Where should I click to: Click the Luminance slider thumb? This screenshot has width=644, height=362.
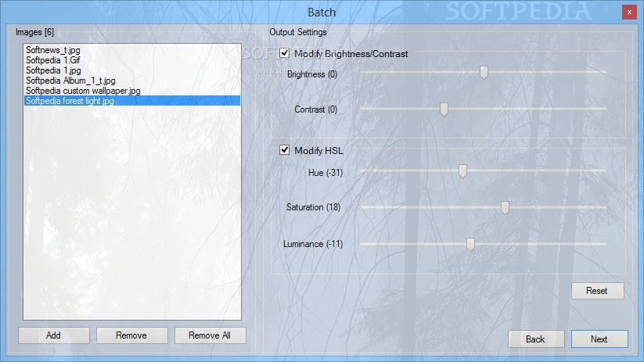(x=470, y=244)
